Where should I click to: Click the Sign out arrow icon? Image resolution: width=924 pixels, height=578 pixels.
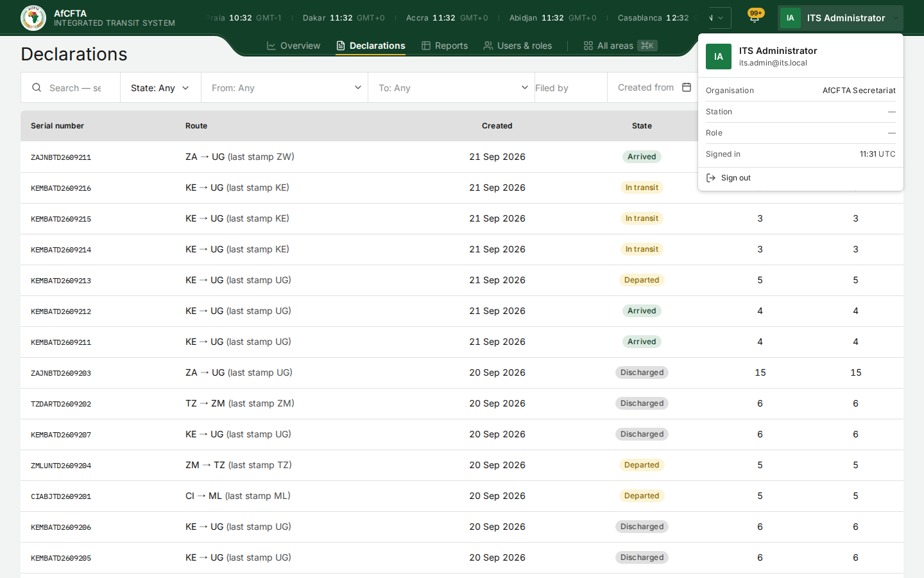coord(711,178)
